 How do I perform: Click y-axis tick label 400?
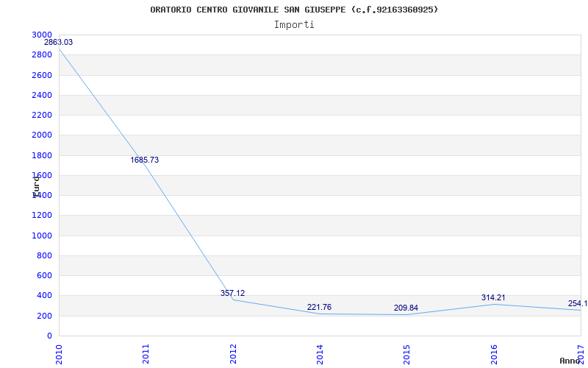coord(44,296)
